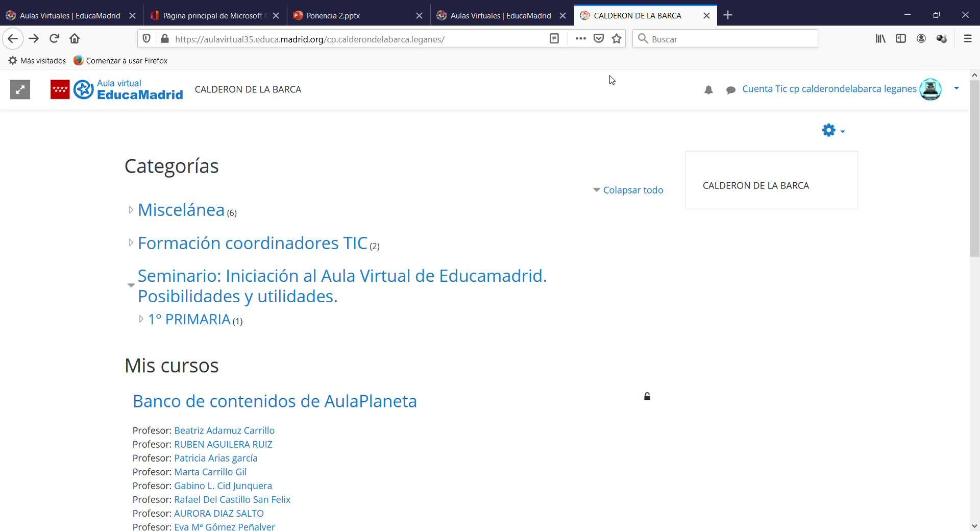Open professor Marta Carrillo Gil's profile
Screen dimensions: 980x531
[x=210, y=472]
